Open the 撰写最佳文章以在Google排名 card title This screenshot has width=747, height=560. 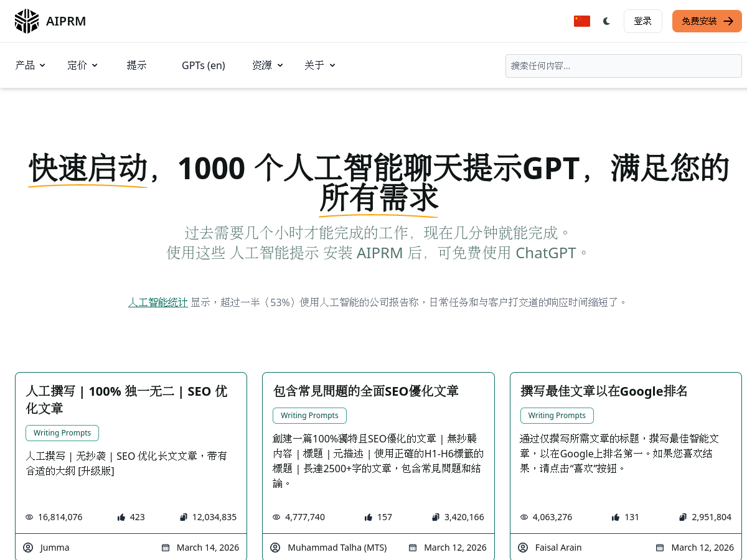tap(604, 391)
